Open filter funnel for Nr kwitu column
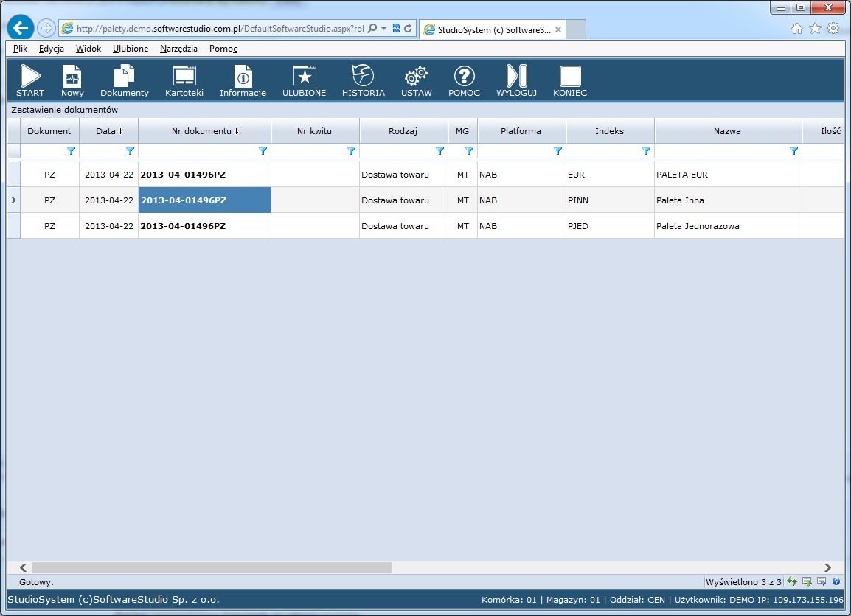Image resolution: width=851 pixels, height=616 pixels. pos(351,151)
